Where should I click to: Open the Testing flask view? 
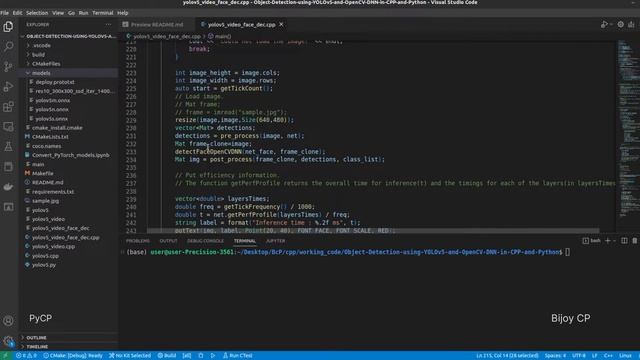click(x=8, y=147)
